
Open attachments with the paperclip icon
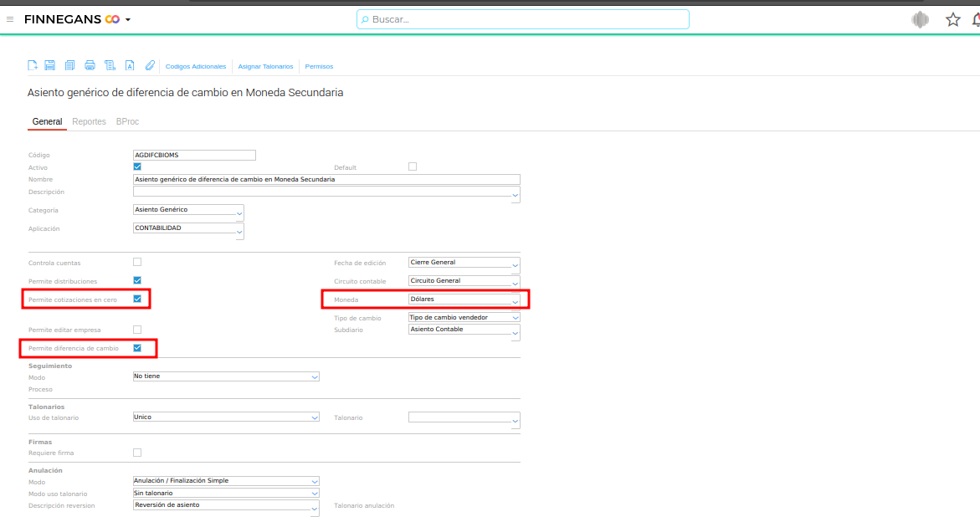[150, 66]
